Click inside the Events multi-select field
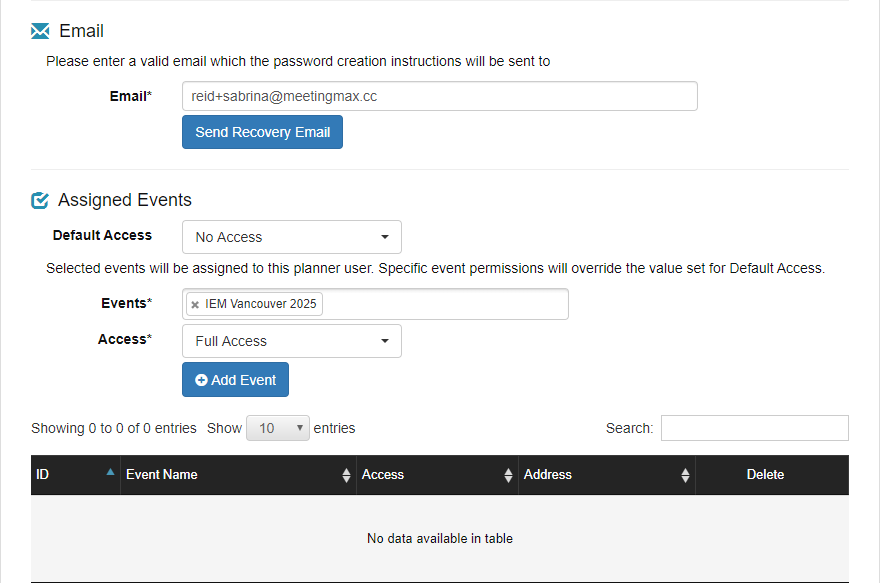Viewport: 880px width, 583px height. tap(445, 304)
